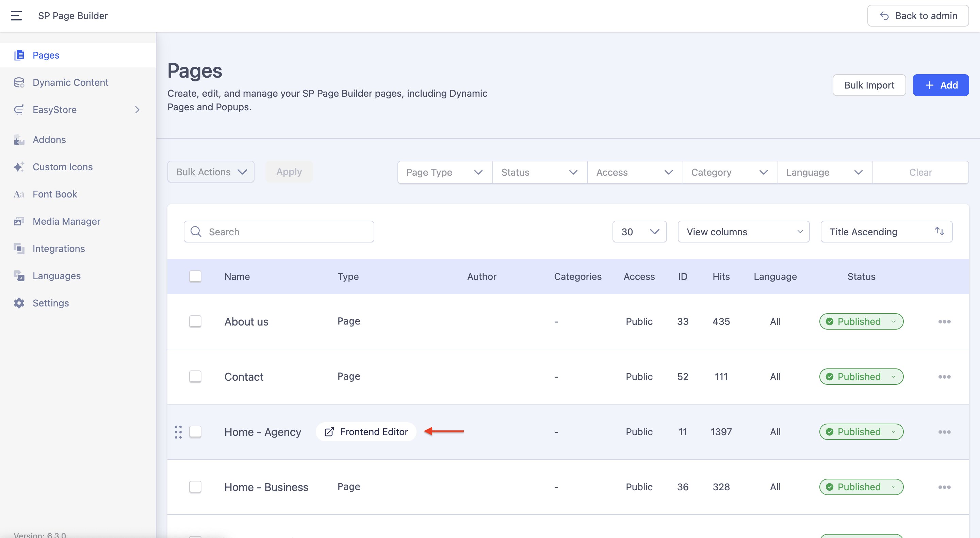Expand the EasyStore sidebar menu
The image size is (980, 538).
click(137, 110)
